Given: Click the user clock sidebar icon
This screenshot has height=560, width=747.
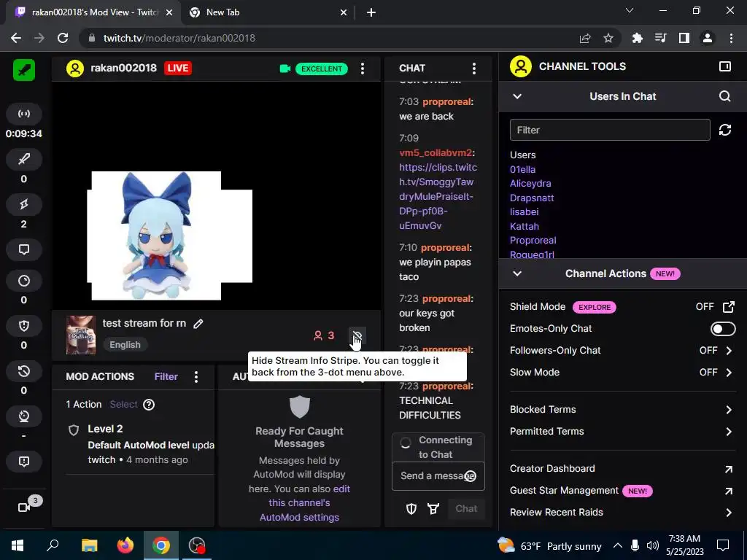Looking at the screenshot, I should click(24, 416).
